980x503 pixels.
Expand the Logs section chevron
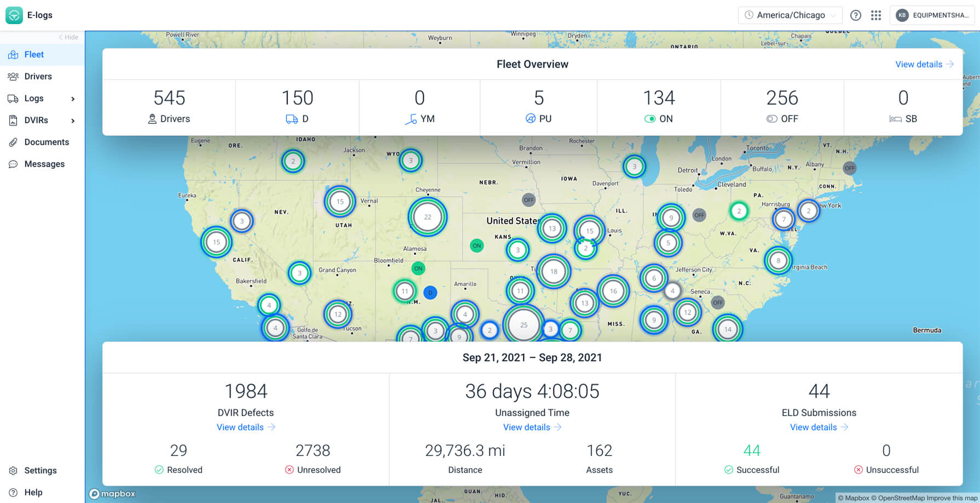coord(73,98)
